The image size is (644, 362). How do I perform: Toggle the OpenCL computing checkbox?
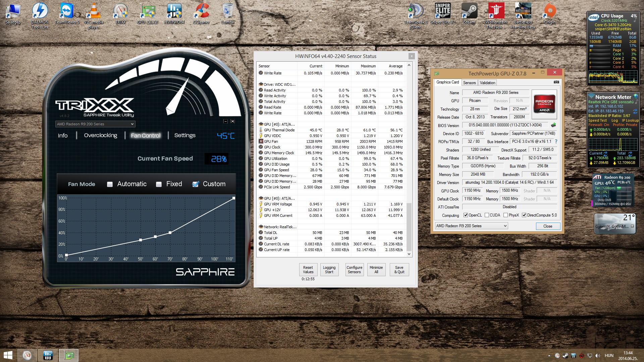pos(466,215)
